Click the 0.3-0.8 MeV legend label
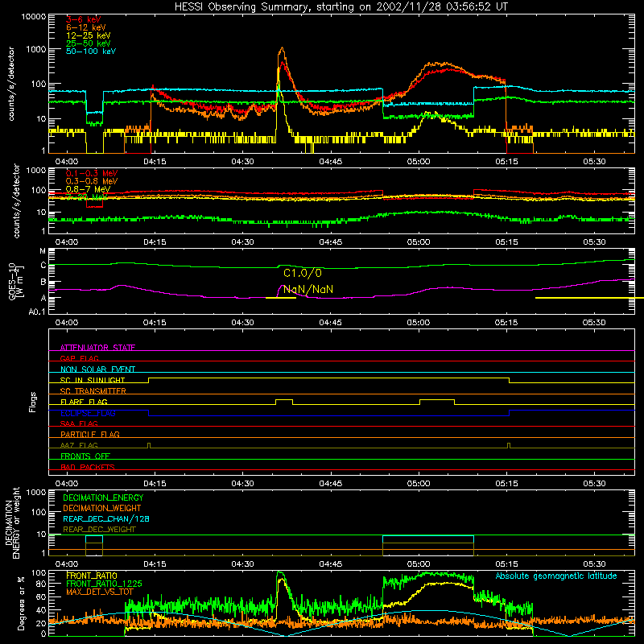Viewport: 644px width, 644px height. [92, 181]
